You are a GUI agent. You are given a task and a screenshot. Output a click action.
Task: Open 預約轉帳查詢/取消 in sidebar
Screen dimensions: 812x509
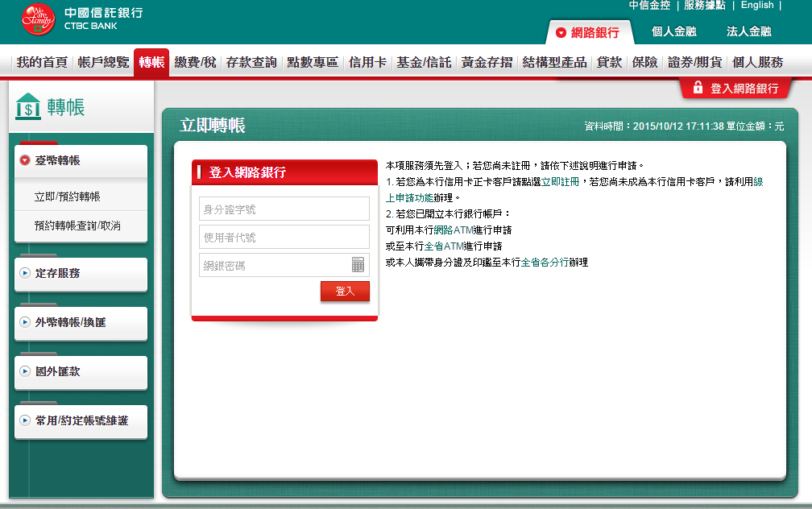click(x=77, y=226)
